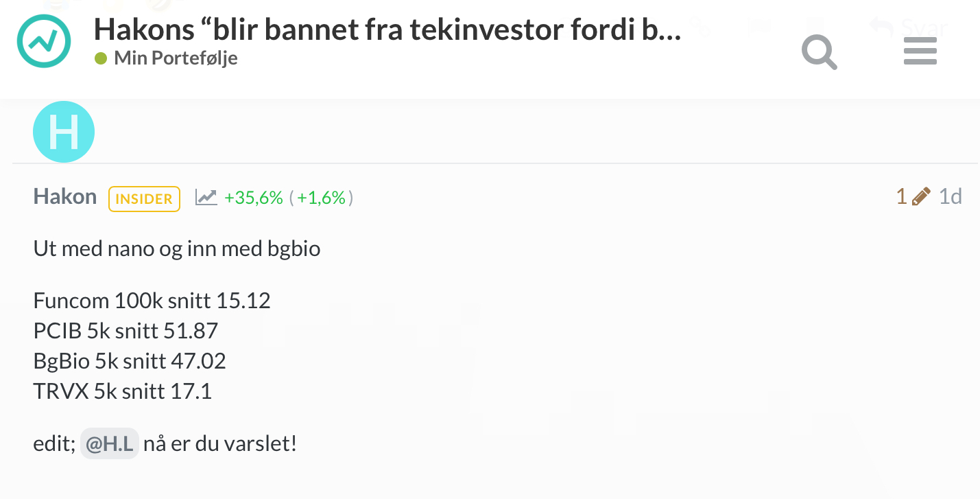Click the portfolio chart trend icon
Screen dimensions: 980x499
point(206,198)
